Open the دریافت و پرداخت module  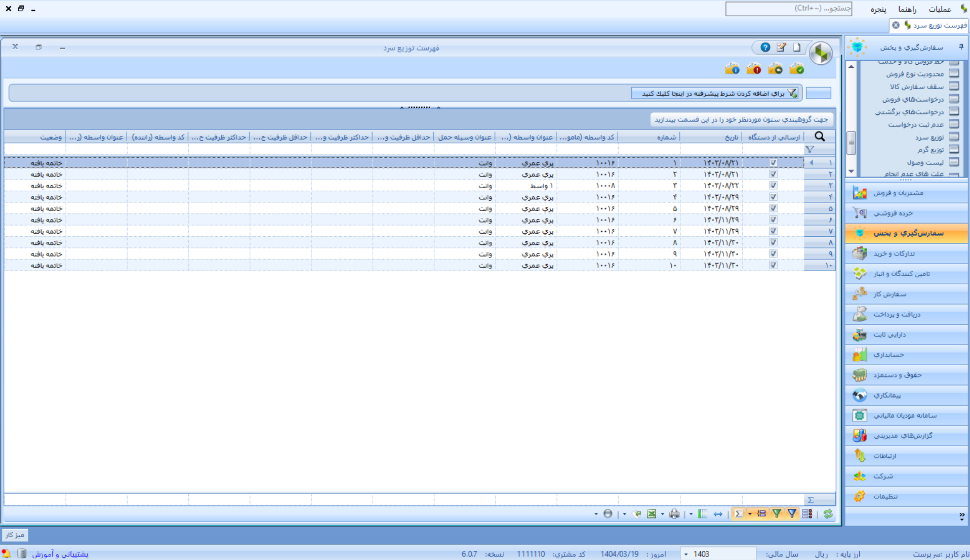[x=906, y=314]
